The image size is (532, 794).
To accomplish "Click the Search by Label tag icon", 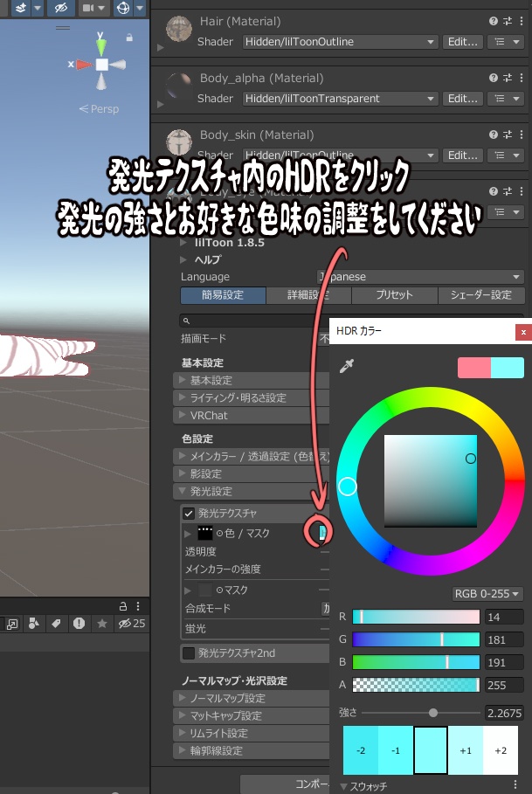I will (56, 624).
